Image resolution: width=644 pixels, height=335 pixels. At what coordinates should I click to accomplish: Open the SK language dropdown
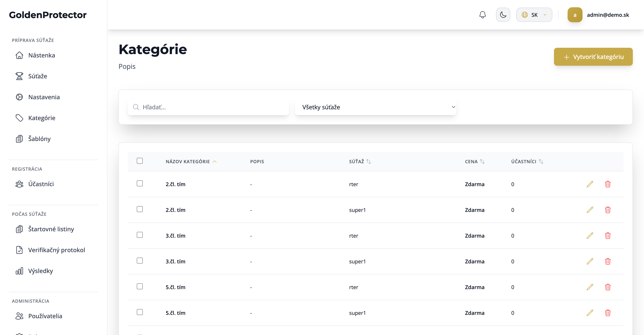534,15
